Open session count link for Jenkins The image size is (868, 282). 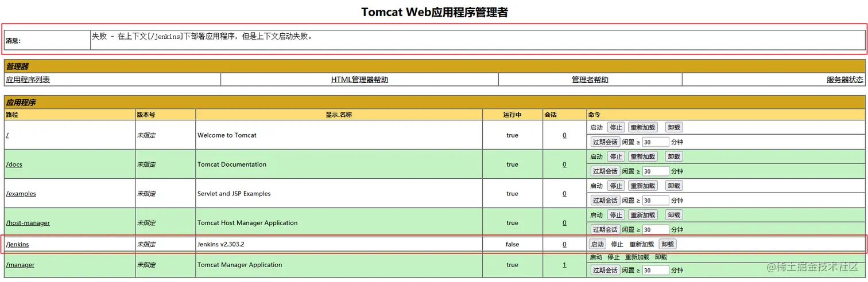[564, 244]
